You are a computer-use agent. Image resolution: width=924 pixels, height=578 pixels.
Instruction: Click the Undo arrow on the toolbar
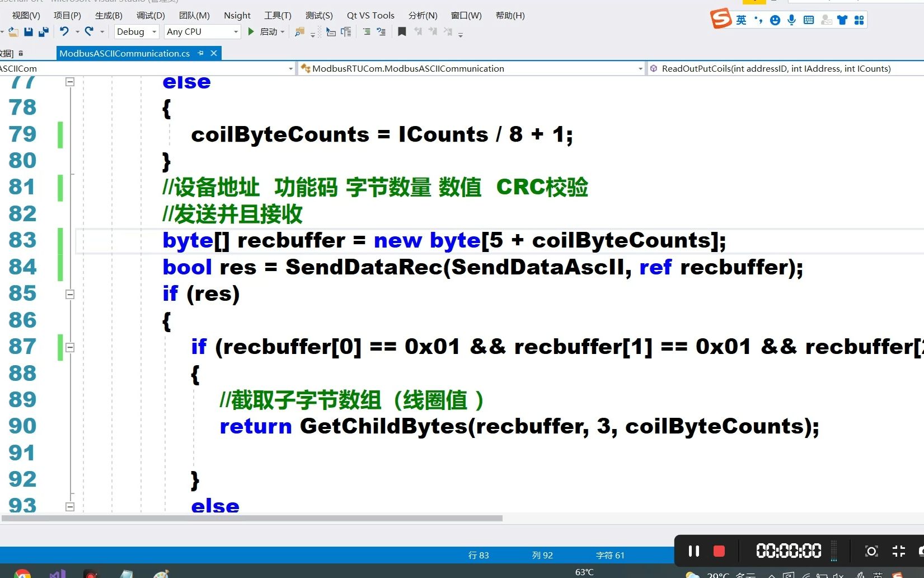click(65, 31)
